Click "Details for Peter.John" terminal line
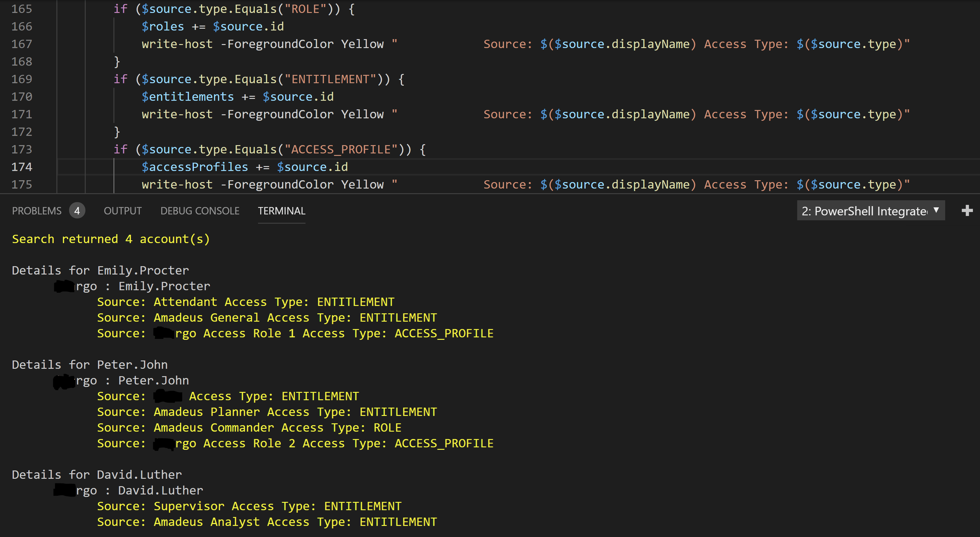Screen dimensions: 980x537 [x=90, y=365]
